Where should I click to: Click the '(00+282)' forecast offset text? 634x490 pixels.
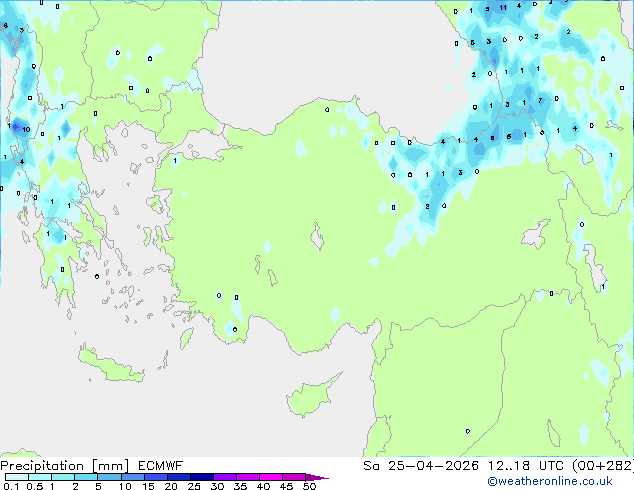tap(603, 466)
